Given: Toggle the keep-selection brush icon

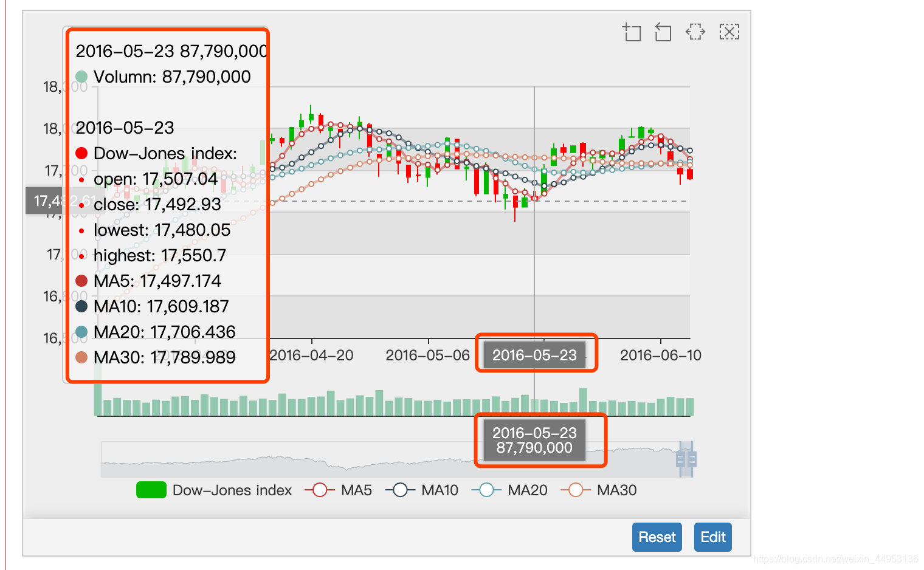Looking at the screenshot, I should click(x=695, y=32).
